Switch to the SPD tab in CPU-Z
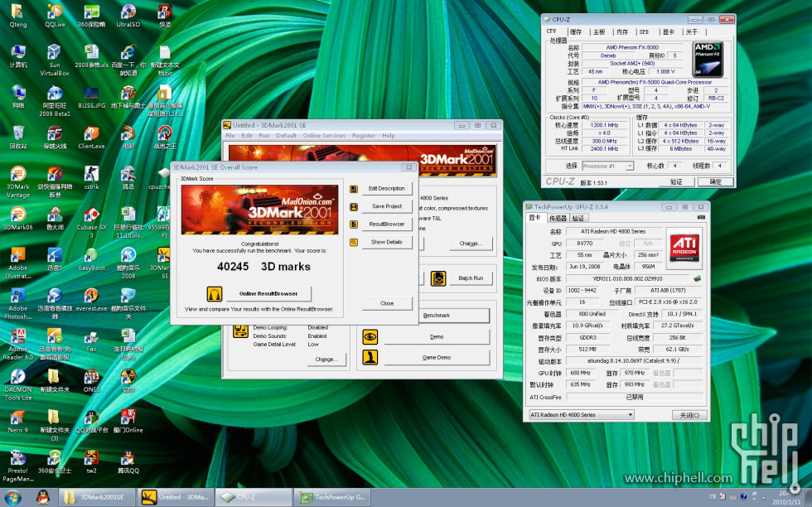Screen dimensions: 812x507 644,32
